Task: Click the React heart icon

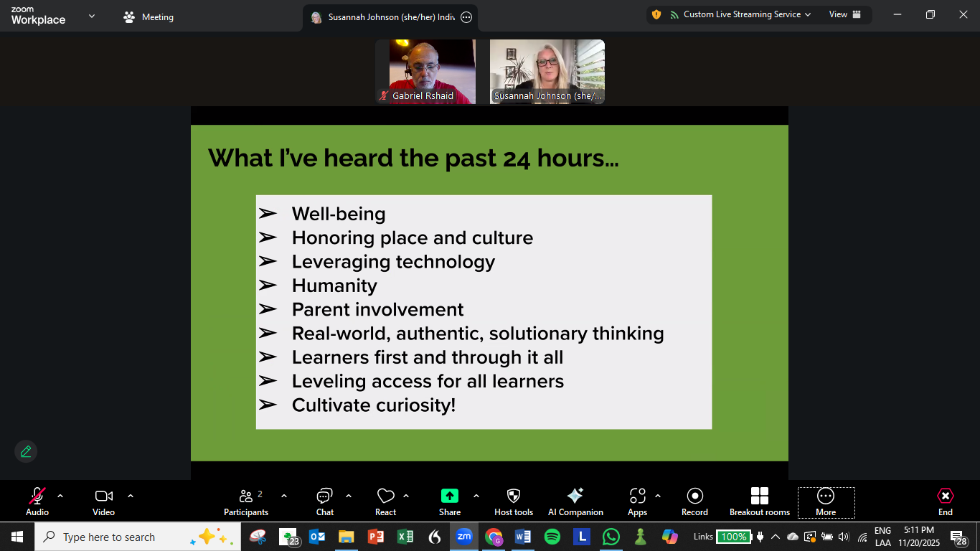Action: 386,501
